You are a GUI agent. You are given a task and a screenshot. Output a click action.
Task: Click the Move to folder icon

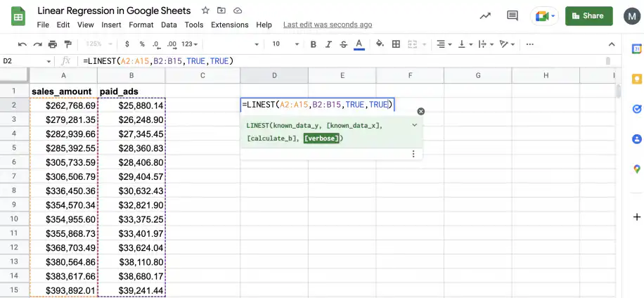click(221, 11)
